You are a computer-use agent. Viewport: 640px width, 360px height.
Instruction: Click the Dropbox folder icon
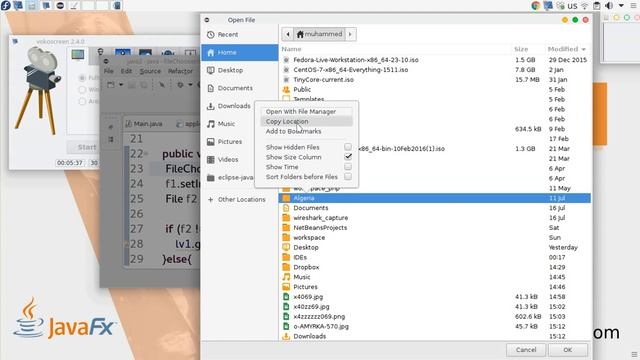pos(286,267)
